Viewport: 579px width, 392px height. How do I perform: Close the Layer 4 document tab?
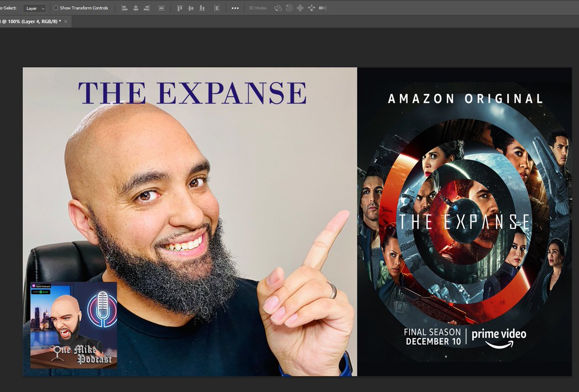(x=66, y=22)
